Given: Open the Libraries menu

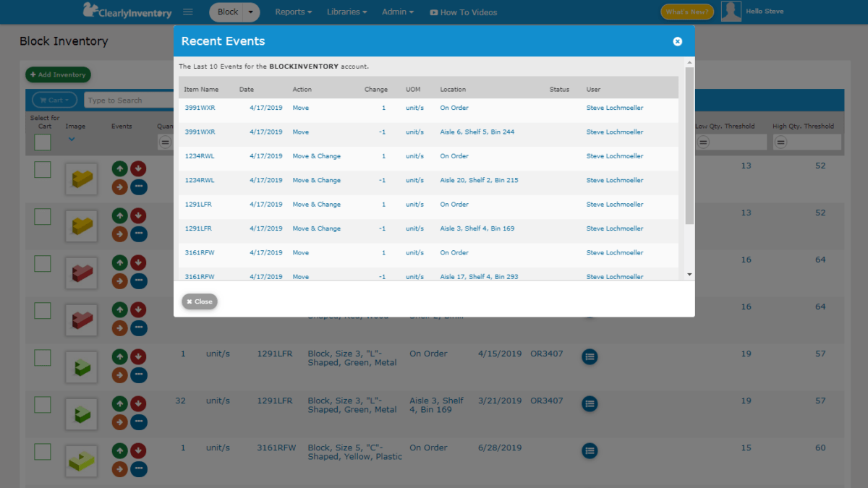Looking at the screenshot, I should [346, 12].
